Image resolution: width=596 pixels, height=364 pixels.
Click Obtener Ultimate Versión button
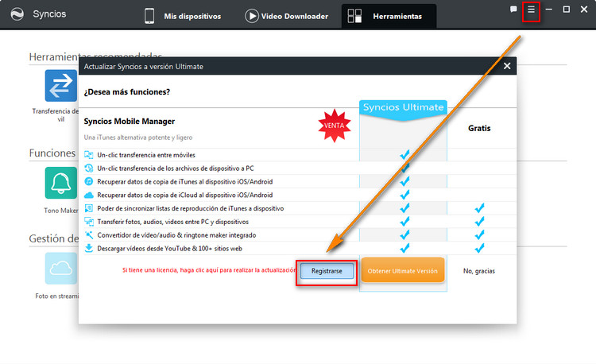(x=403, y=270)
